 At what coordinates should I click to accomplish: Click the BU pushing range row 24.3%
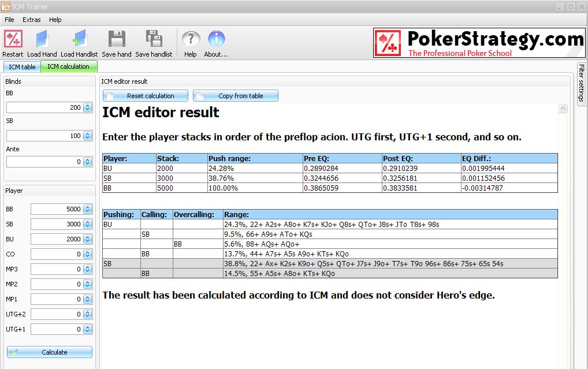click(x=330, y=224)
